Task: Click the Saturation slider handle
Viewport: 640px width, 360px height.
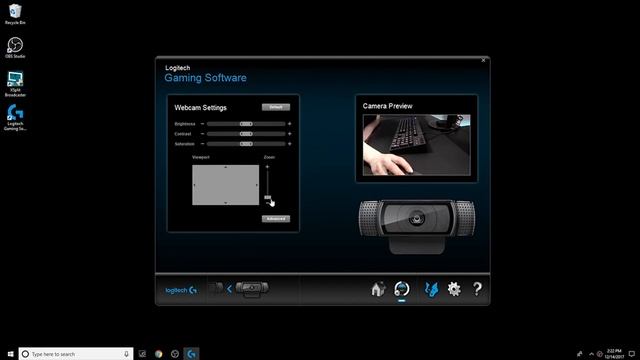Action: tap(246, 144)
